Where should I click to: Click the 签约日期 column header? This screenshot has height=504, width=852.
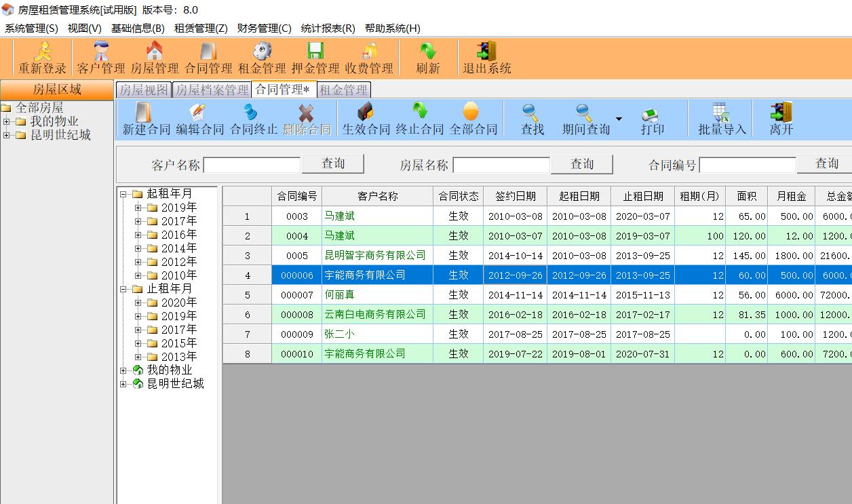coord(516,196)
